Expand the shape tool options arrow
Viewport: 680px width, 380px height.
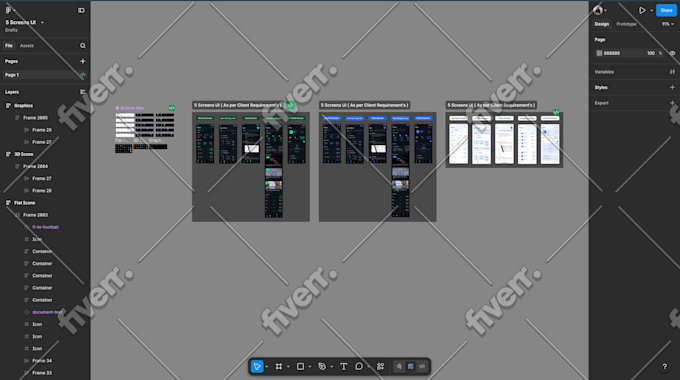pyautogui.click(x=310, y=367)
